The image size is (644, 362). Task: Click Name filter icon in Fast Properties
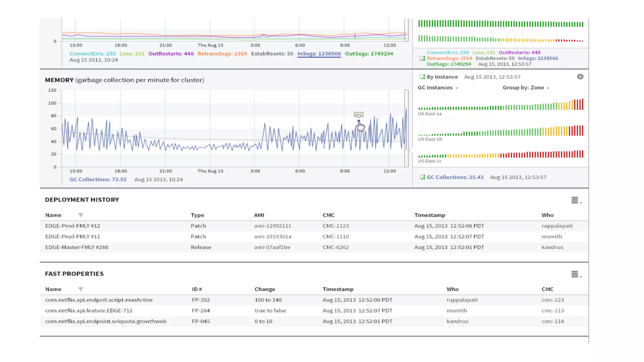pos(80,289)
